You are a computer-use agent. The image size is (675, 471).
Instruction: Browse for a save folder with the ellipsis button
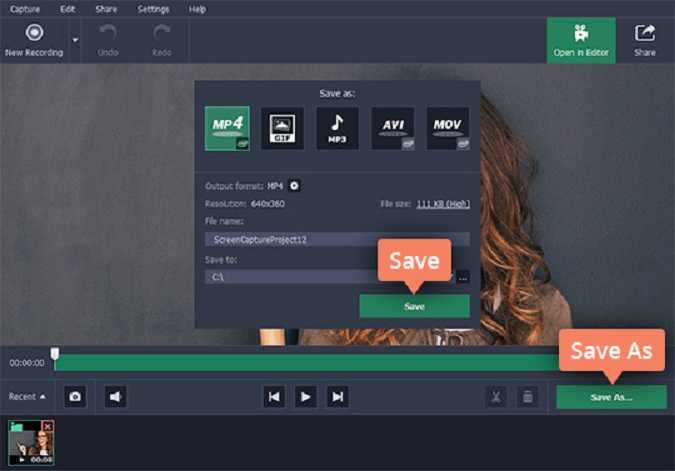click(x=463, y=277)
